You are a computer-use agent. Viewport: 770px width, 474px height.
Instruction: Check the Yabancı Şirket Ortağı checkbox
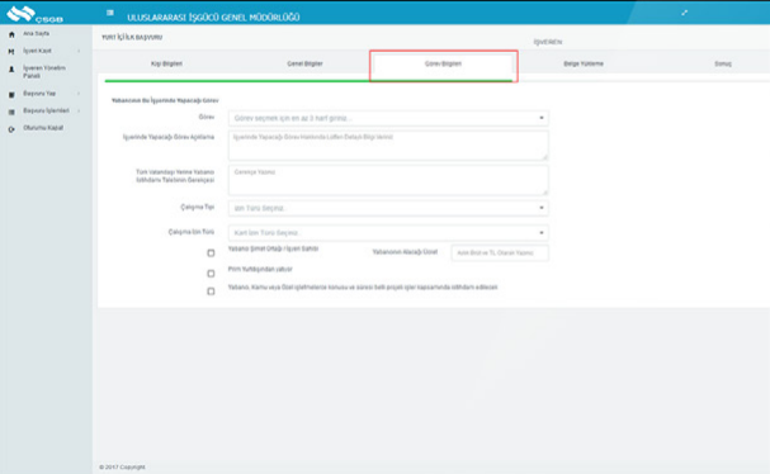point(211,253)
